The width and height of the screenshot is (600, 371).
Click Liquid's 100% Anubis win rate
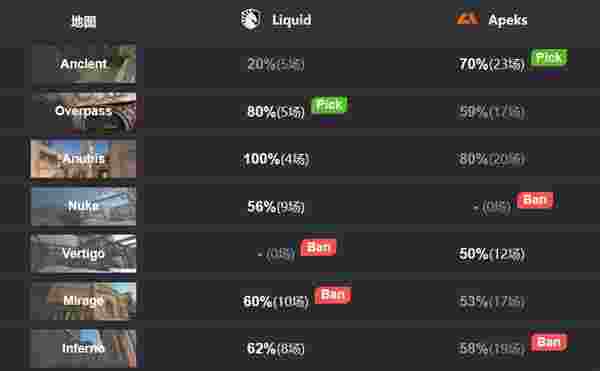(x=262, y=159)
